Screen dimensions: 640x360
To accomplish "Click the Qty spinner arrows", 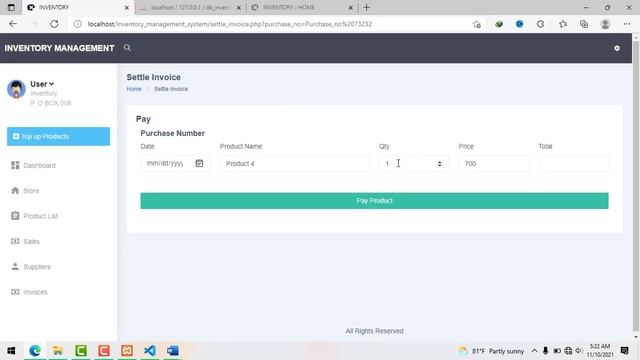I will tap(440, 163).
